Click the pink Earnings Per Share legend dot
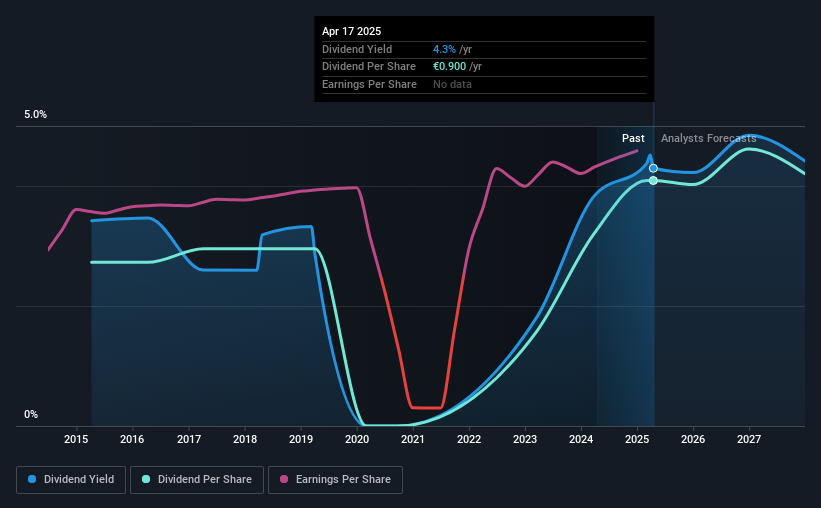Viewport: 821px width, 508px height. [284, 479]
